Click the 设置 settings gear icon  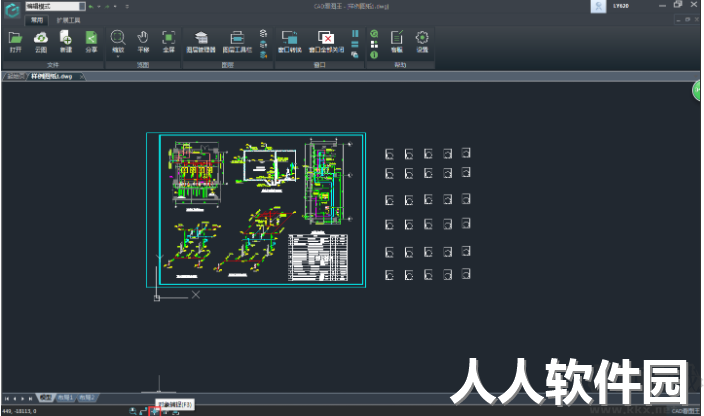pos(422,42)
